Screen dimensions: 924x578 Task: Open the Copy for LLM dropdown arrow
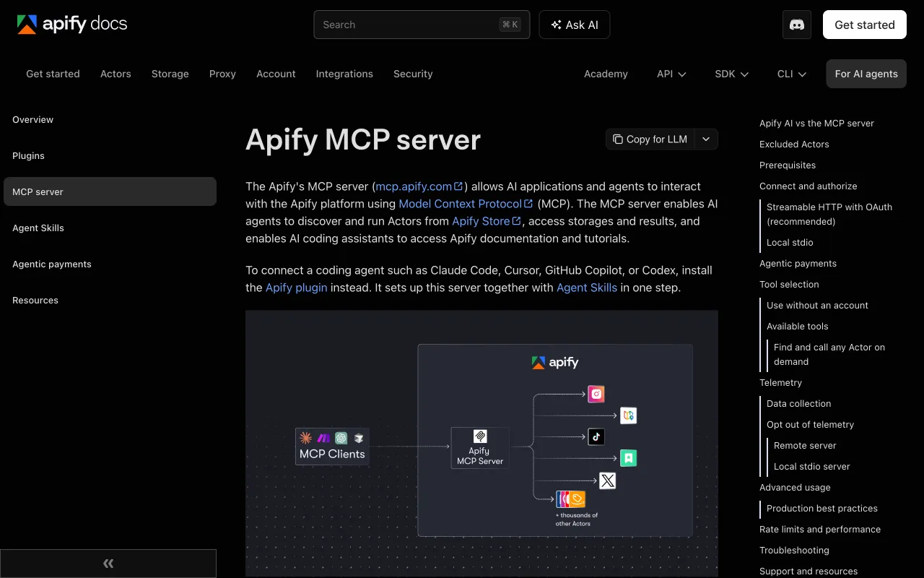pyautogui.click(x=706, y=139)
